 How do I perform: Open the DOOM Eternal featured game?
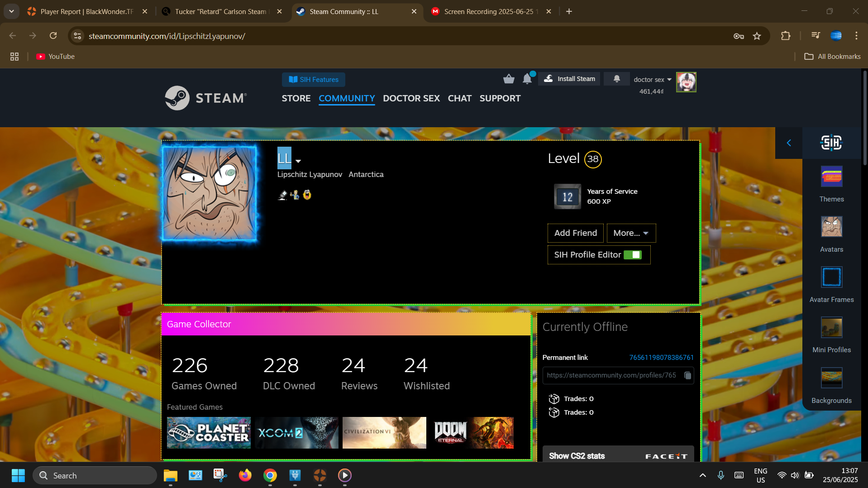click(472, 433)
